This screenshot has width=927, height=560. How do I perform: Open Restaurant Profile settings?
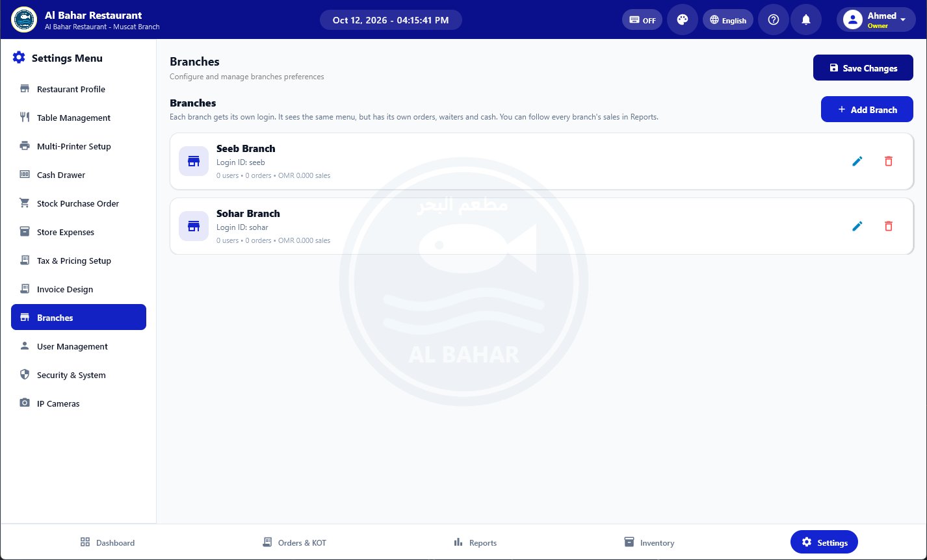[x=79, y=89]
